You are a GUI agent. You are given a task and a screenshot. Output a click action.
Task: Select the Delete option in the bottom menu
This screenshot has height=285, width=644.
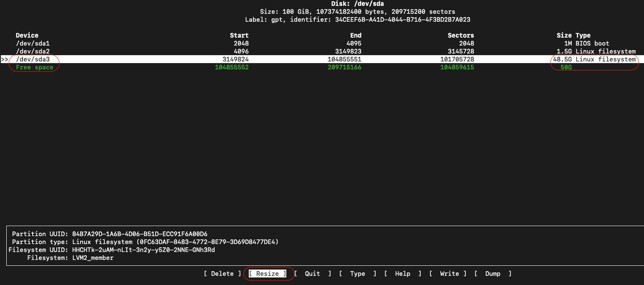tap(222, 274)
